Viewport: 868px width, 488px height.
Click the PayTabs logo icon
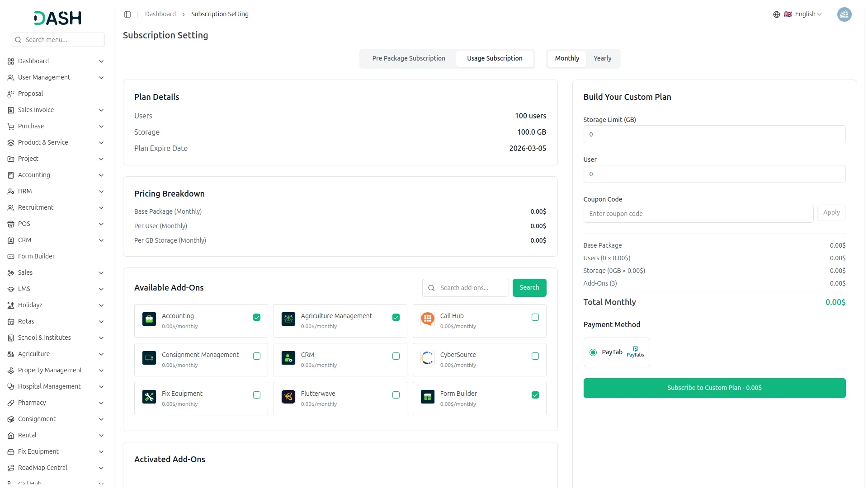click(635, 352)
